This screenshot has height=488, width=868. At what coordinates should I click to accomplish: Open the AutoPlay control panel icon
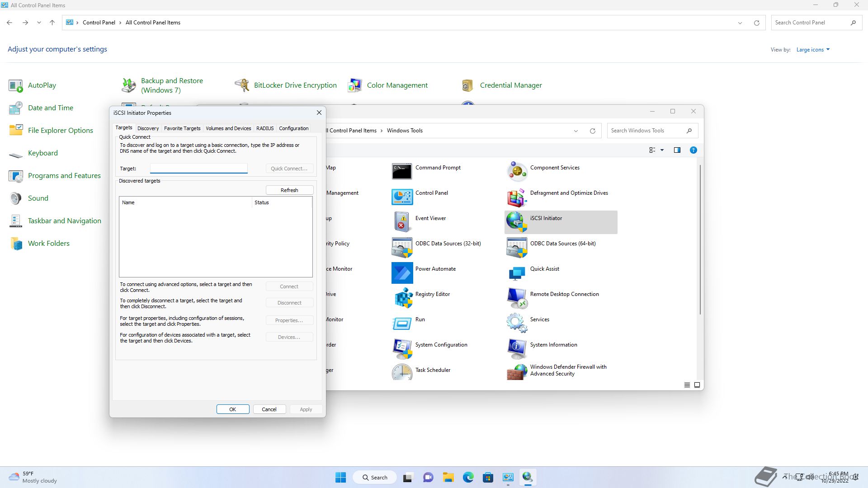click(x=16, y=85)
